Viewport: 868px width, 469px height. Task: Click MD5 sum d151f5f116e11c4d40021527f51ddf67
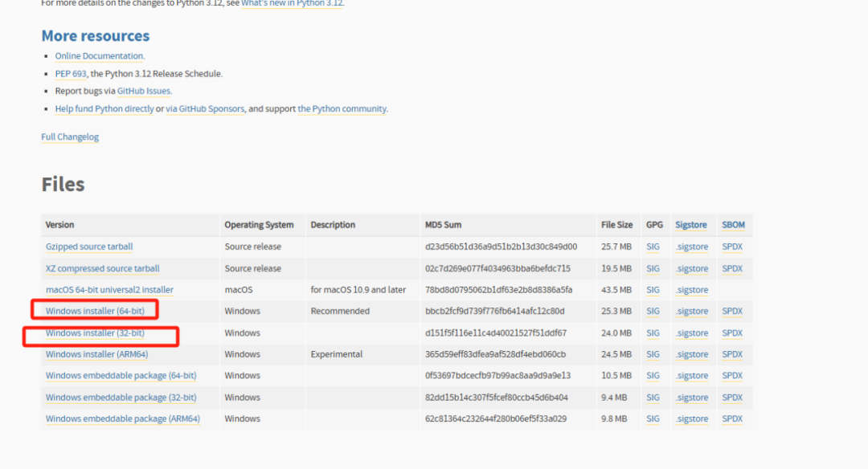coord(496,333)
